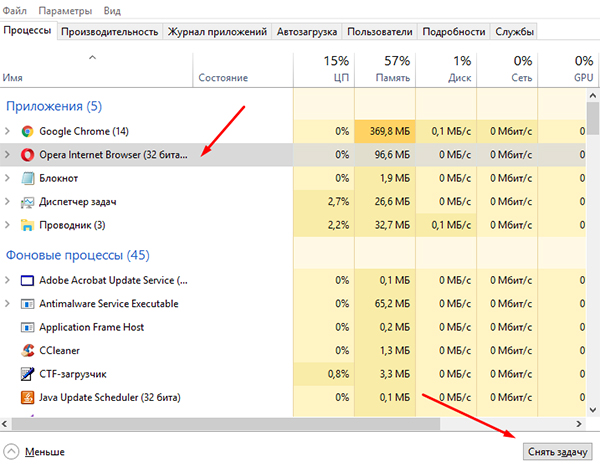The image size is (600, 467).
Task: Click the CTF-загрузчик icon
Action: click(x=27, y=374)
